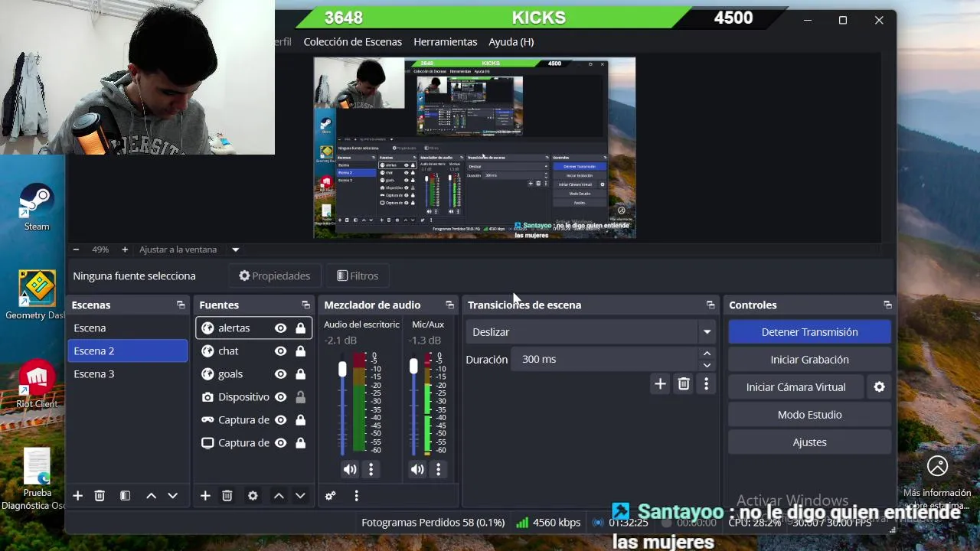Image resolution: width=980 pixels, height=551 pixels.
Task: Delete the scene transition
Action: (684, 384)
